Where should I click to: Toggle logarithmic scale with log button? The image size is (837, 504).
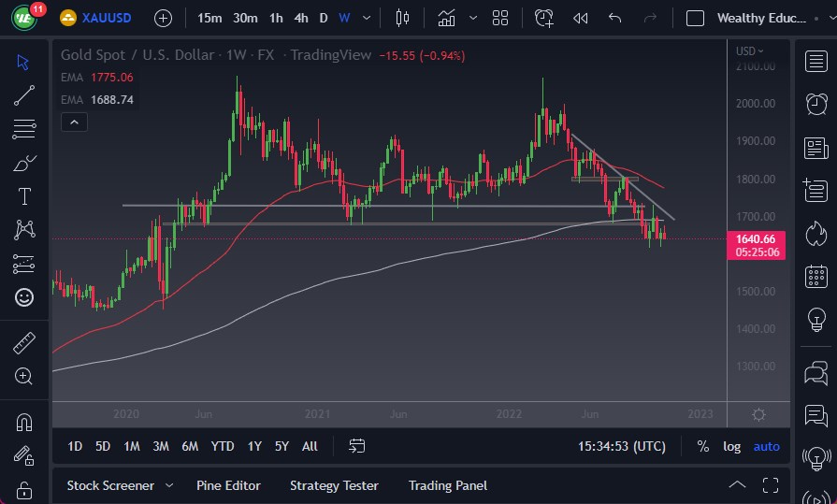click(x=732, y=446)
